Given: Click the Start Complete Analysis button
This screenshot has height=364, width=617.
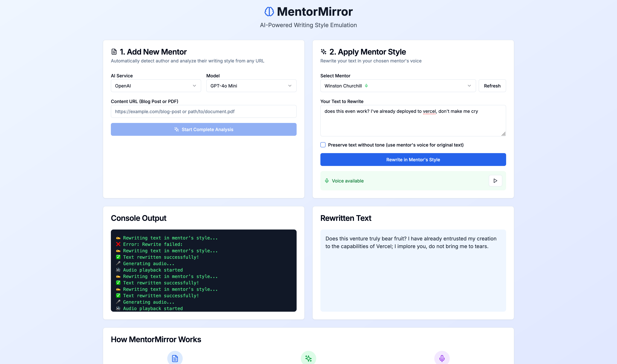Looking at the screenshot, I should point(204,130).
